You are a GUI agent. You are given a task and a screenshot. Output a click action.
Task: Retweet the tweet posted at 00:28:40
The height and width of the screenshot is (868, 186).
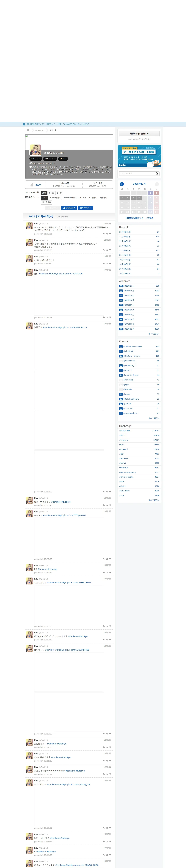pos(107,263)
